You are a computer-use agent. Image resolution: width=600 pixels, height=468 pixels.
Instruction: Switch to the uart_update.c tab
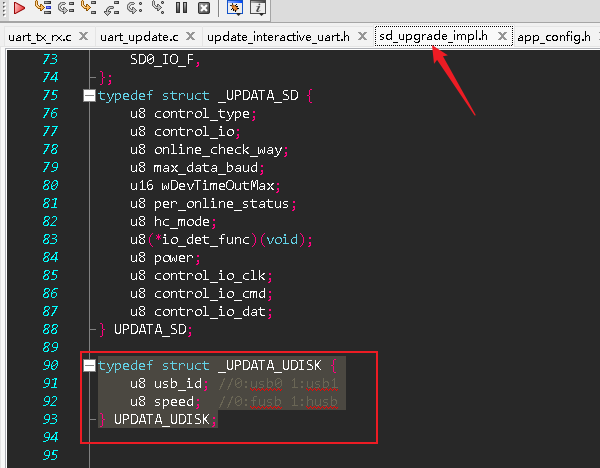139,37
